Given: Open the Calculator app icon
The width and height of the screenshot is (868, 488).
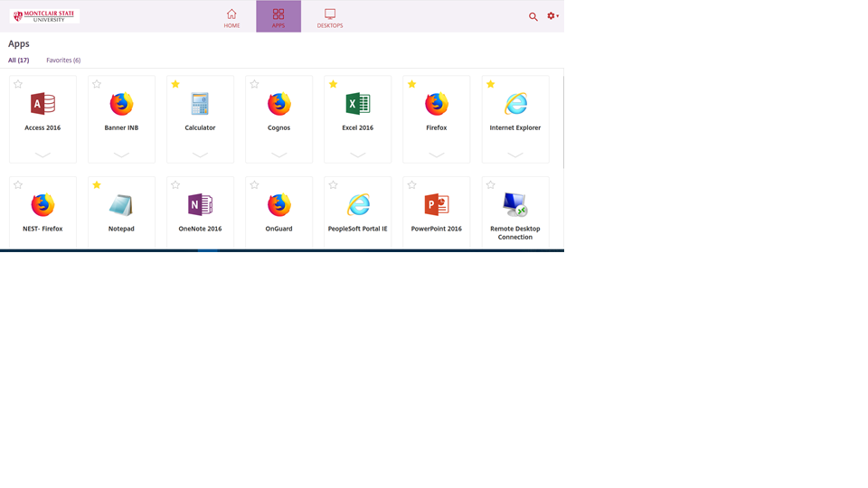Looking at the screenshot, I should pos(200,104).
